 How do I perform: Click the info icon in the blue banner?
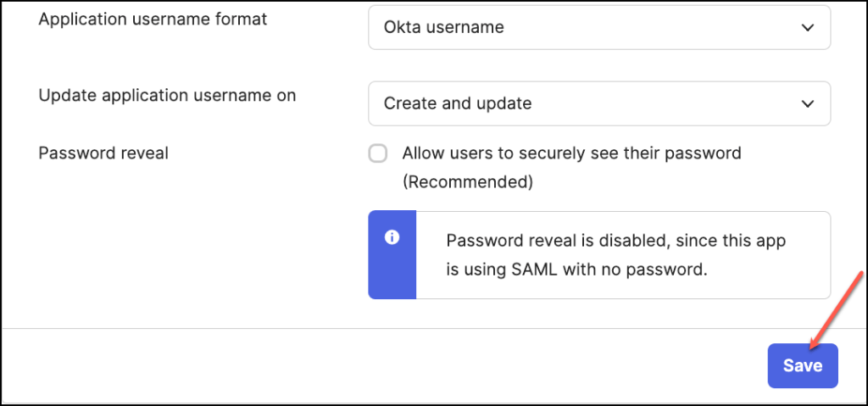(392, 237)
